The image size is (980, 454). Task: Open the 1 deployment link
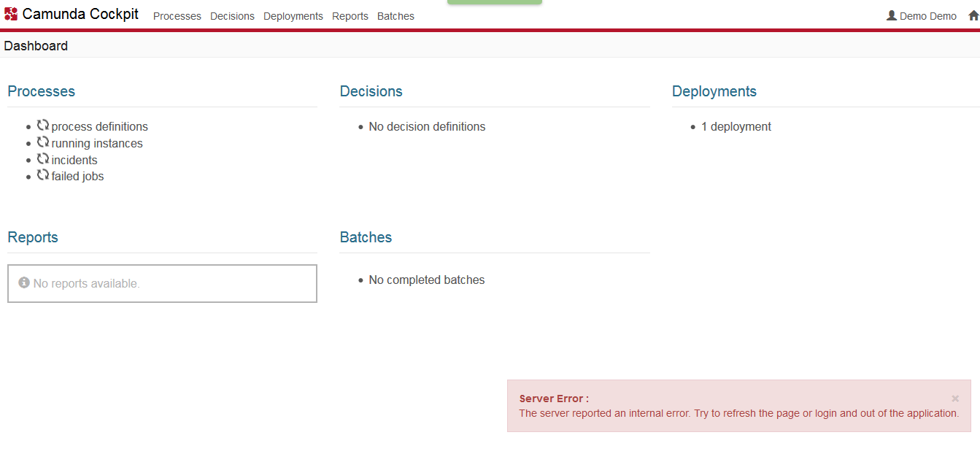pos(736,126)
